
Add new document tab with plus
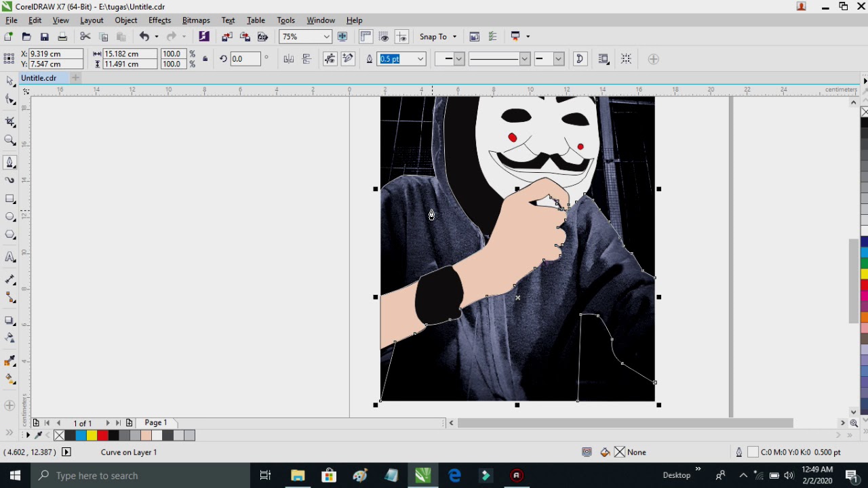point(76,78)
